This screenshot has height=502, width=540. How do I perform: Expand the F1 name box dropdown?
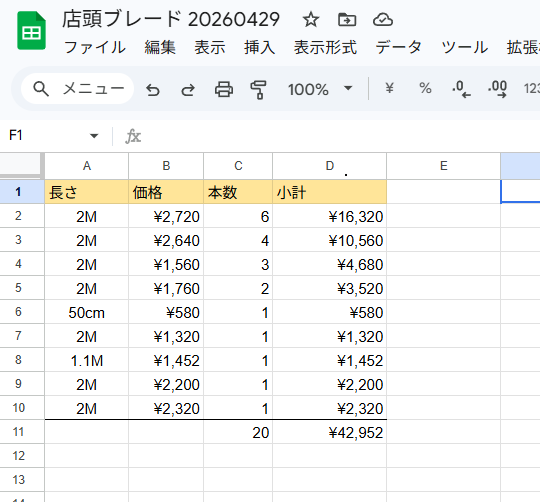[x=94, y=136]
